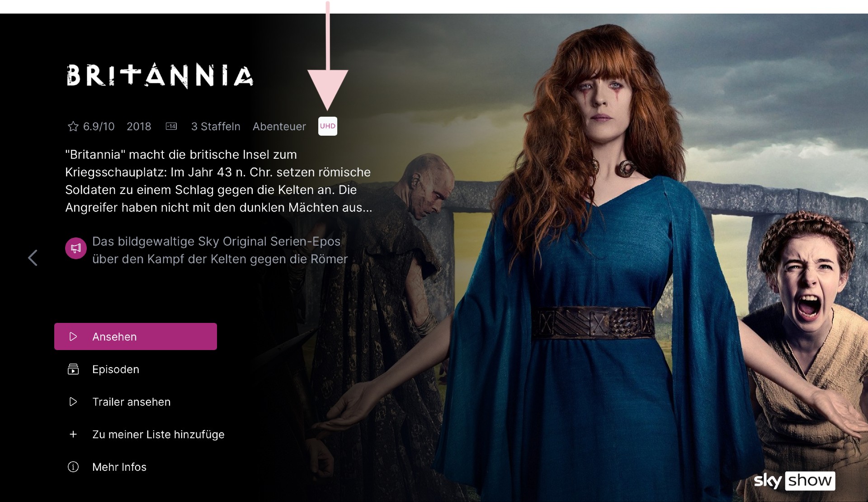Click the Trailer ansehen play icon
Viewport: 868px width, 502px height.
click(x=73, y=402)
